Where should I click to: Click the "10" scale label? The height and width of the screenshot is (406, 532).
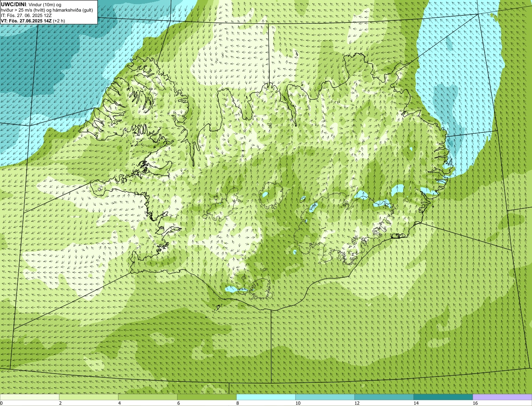point(298,403)
